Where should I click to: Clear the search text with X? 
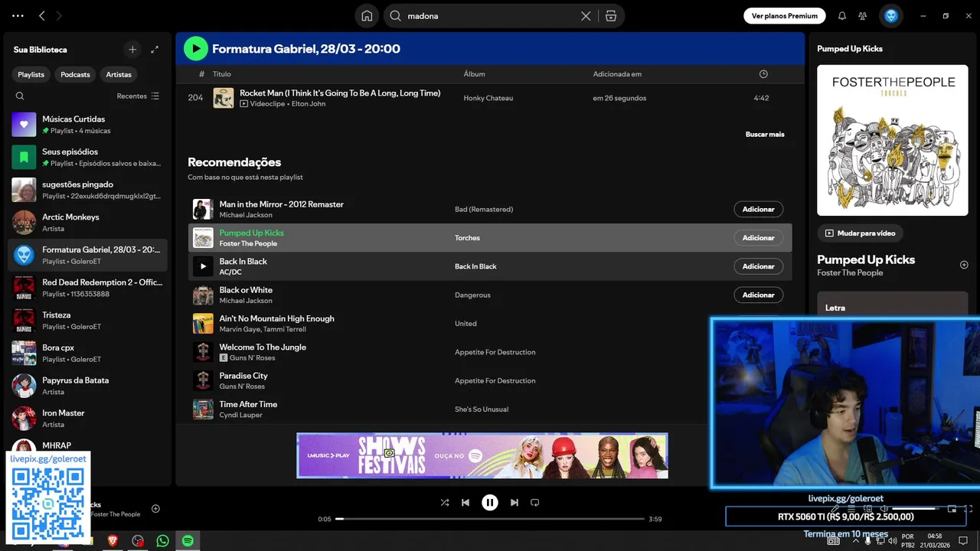coord(586,15)
